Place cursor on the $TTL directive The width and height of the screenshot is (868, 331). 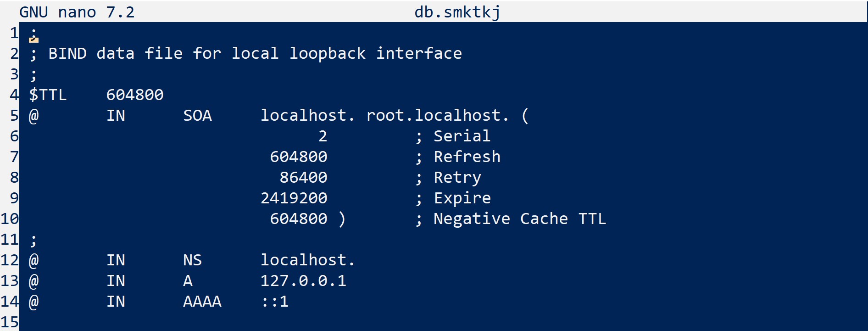48,95
